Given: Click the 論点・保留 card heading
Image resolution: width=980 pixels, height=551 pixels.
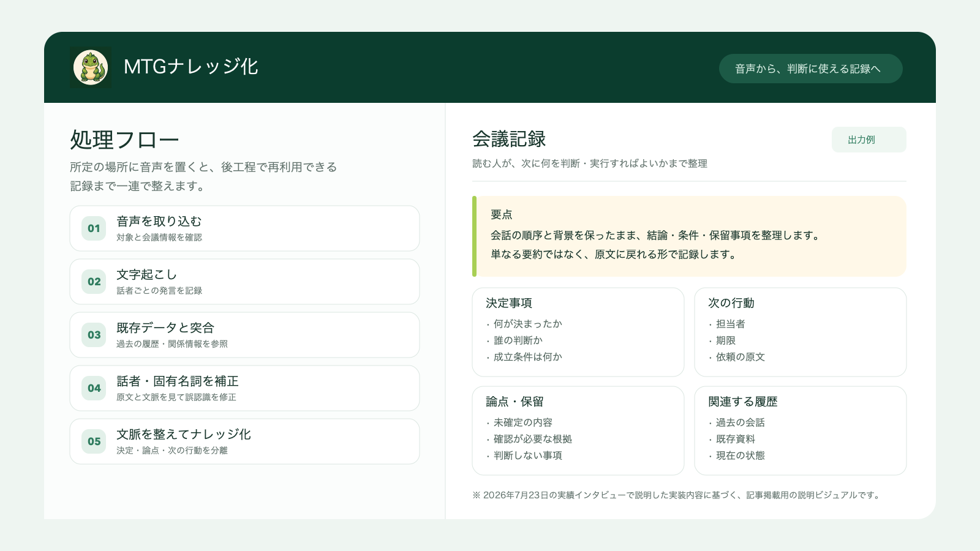Looking at the screenshot, I should 514,402.
